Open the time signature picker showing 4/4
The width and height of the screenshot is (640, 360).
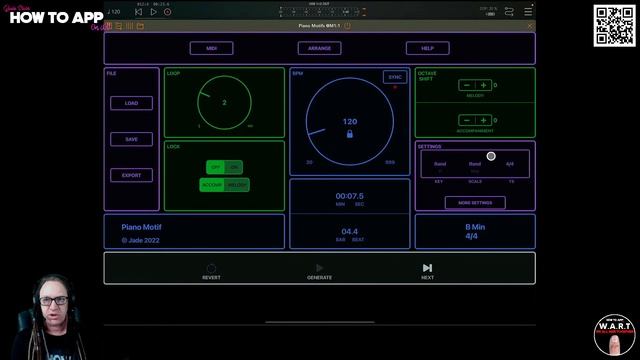(x=510, y=164)
